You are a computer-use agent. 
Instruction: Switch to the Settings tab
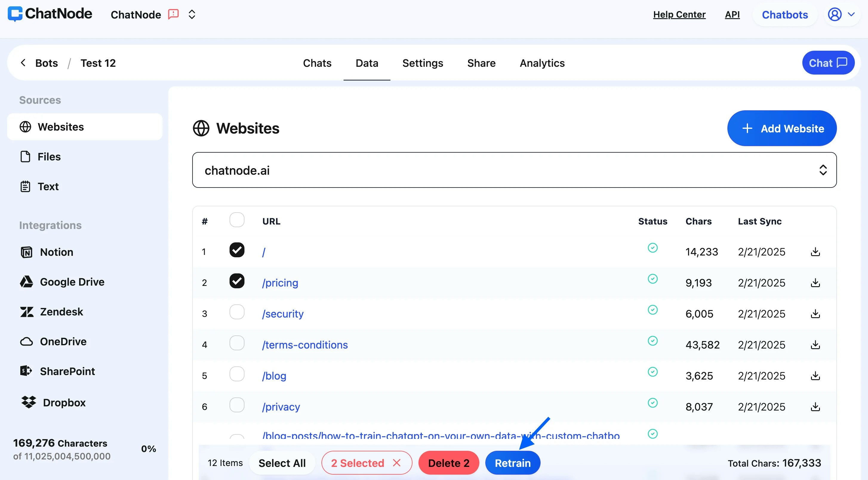click(422, 63)
